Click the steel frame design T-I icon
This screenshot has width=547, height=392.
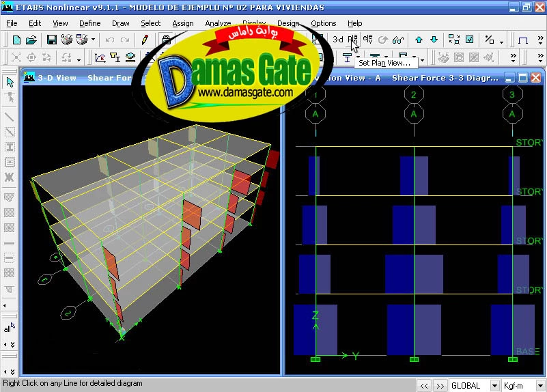point(115,57)
